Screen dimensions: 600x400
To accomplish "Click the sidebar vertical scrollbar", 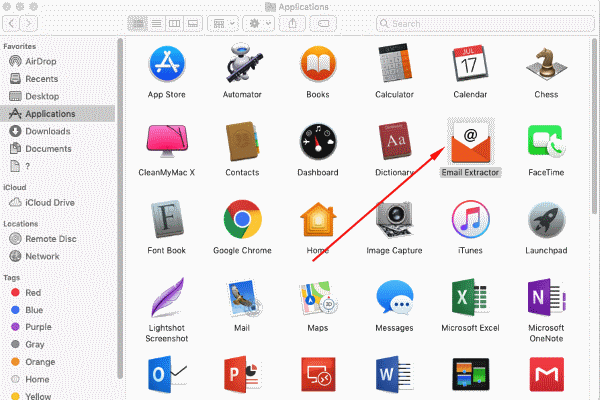I will click(x=120, y=209).
